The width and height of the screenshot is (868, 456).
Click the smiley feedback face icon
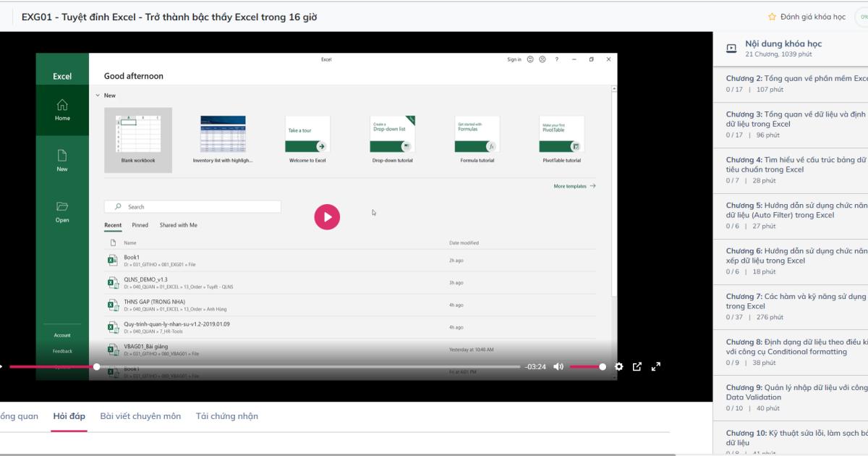click(530, 59)
